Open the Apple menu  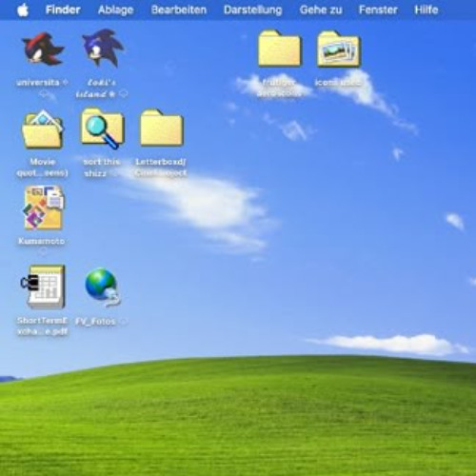click(23, 10)
